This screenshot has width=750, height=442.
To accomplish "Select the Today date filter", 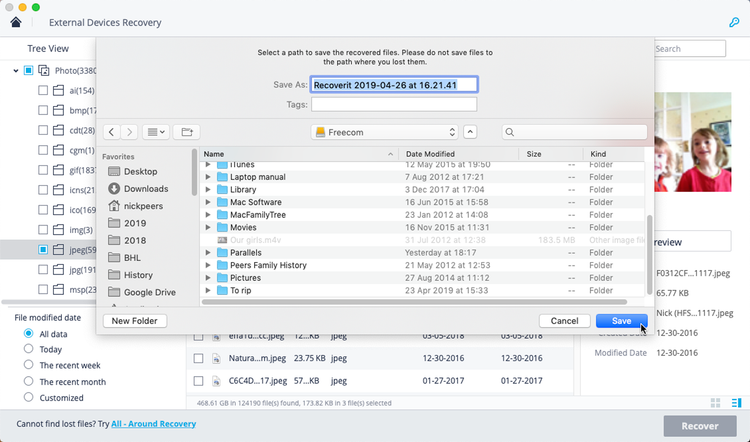I will (x=29, y=349).
